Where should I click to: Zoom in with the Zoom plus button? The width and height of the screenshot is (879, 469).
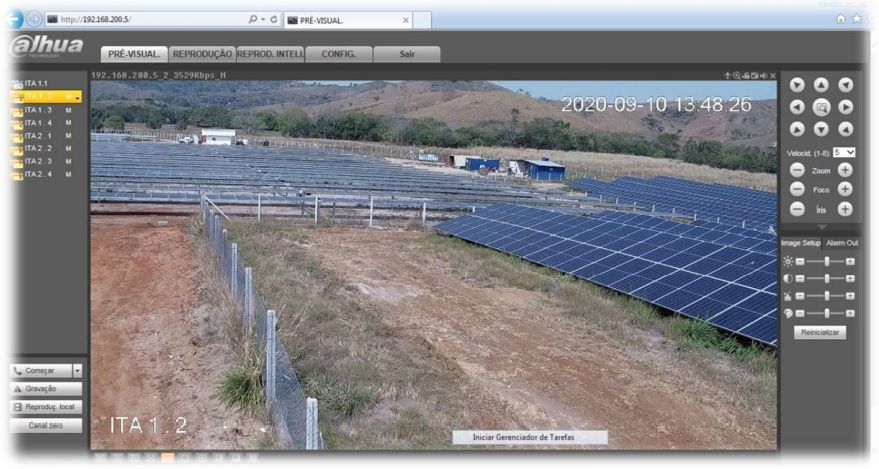[845, 170]
